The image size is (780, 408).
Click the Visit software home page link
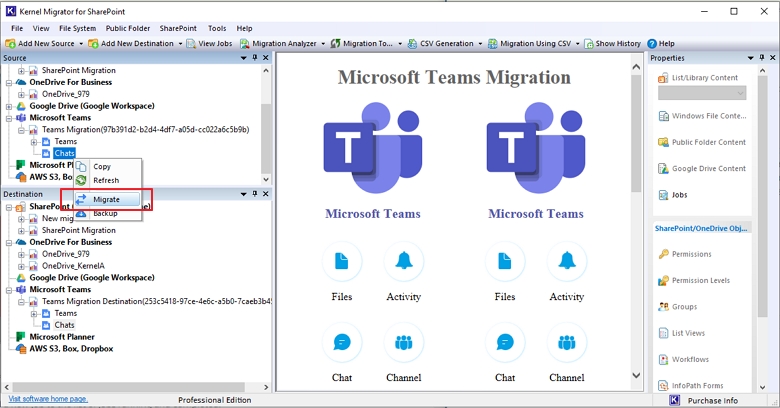48,399
